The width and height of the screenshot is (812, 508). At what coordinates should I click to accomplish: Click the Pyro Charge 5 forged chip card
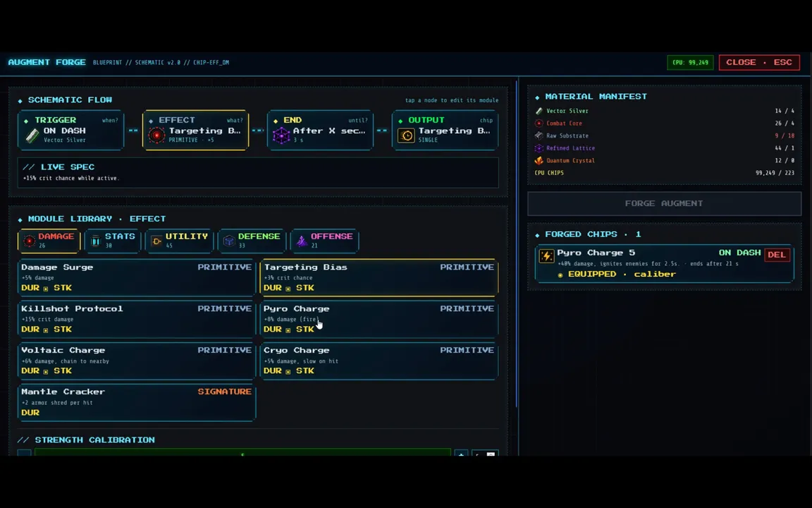pos(665,263)
